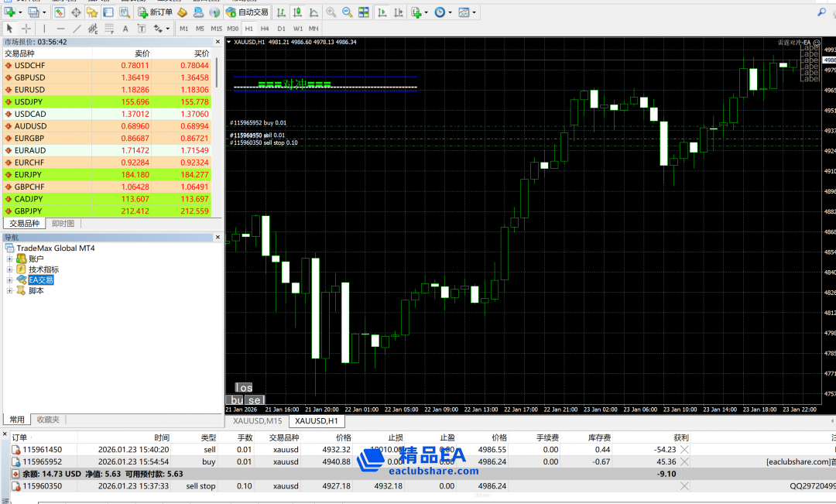Switch chart to candlestick display mode

click(x=296, y=12)
